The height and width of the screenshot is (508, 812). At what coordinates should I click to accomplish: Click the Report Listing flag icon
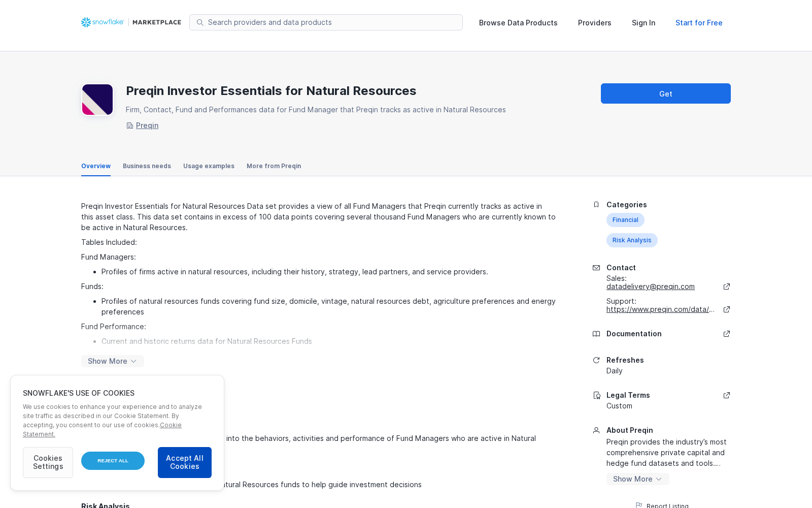639,505
